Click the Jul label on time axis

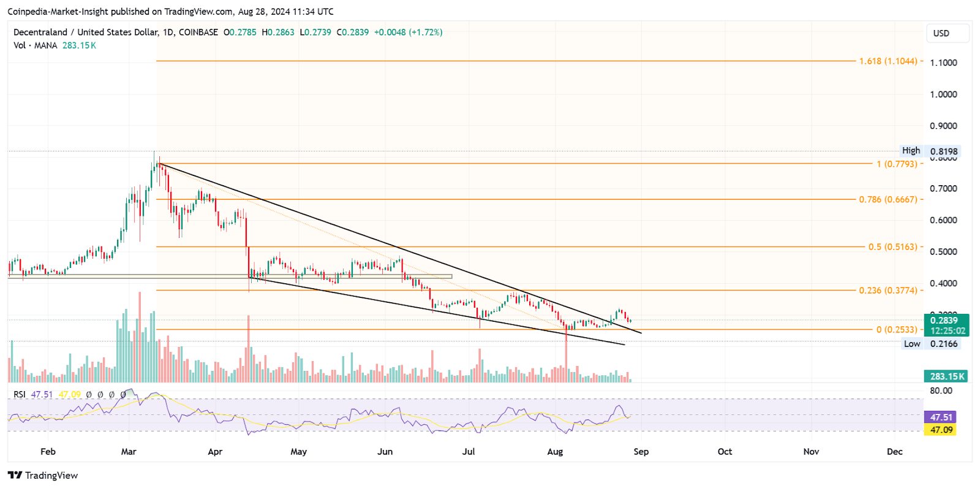click(x=469, y=452)
